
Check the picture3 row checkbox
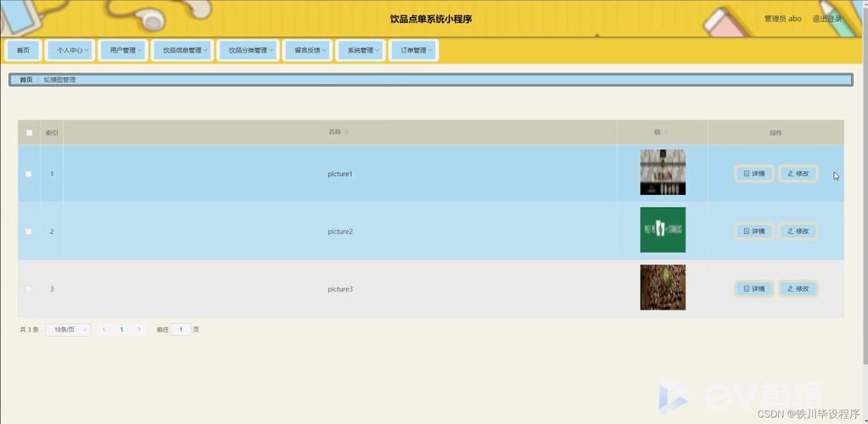(x=29, y=289)
